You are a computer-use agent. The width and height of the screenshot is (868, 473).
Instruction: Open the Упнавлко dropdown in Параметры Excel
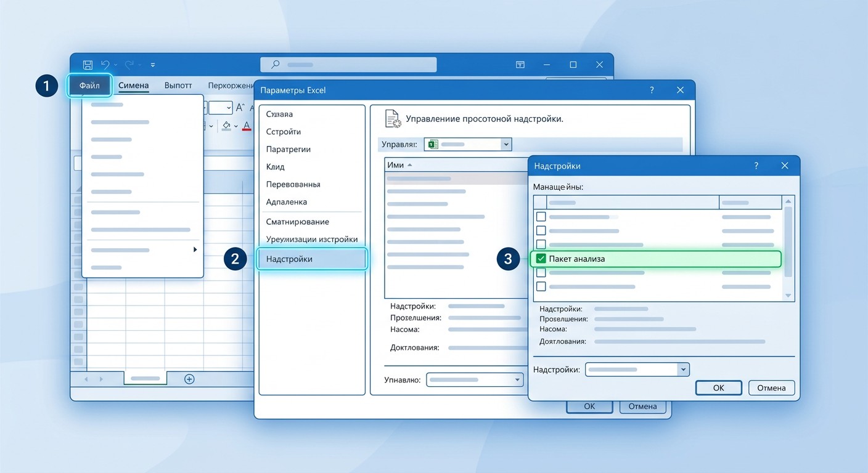518,380
